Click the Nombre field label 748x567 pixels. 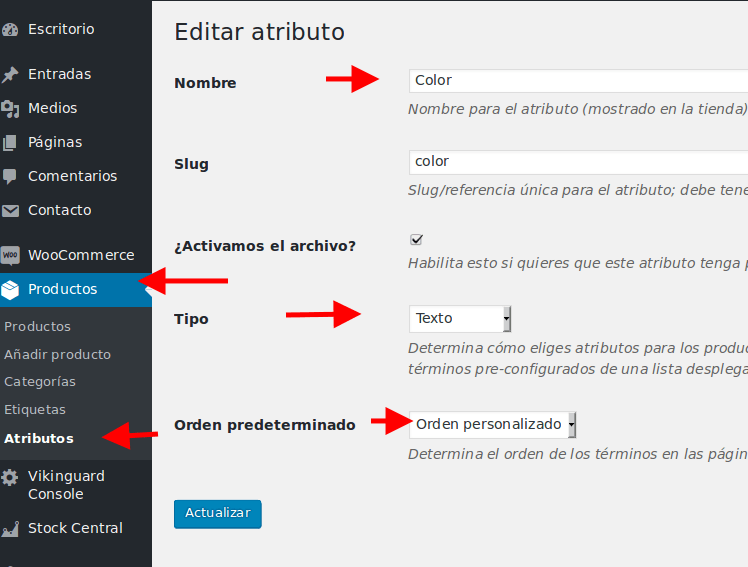click(205, 83)
